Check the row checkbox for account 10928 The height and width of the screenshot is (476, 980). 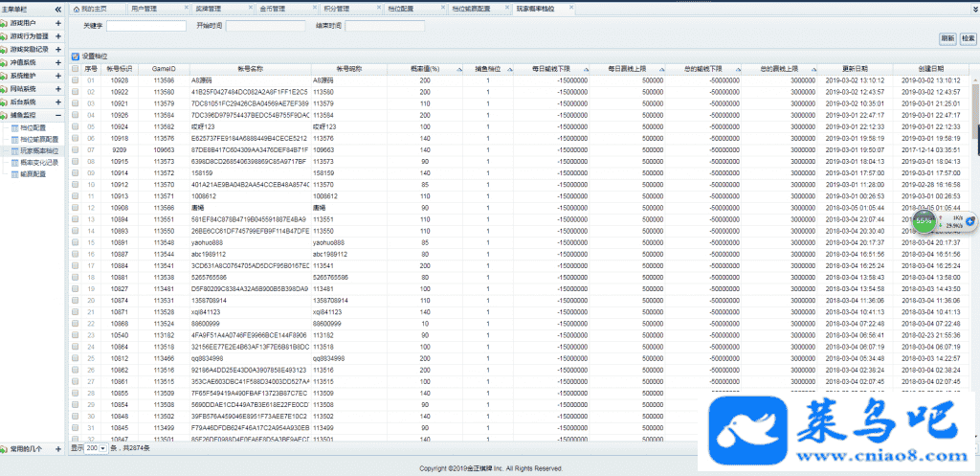(76, 80)
